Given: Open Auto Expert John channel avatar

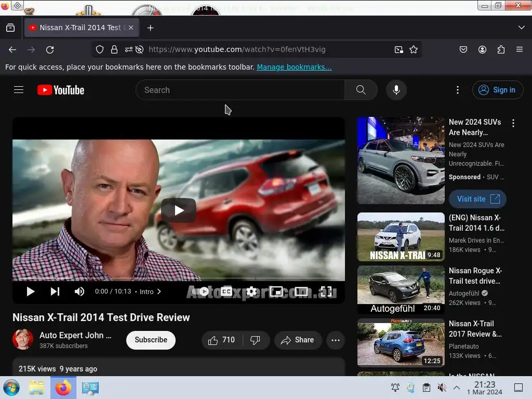Looking at the screenshot, I should click(x=23, y=339).
